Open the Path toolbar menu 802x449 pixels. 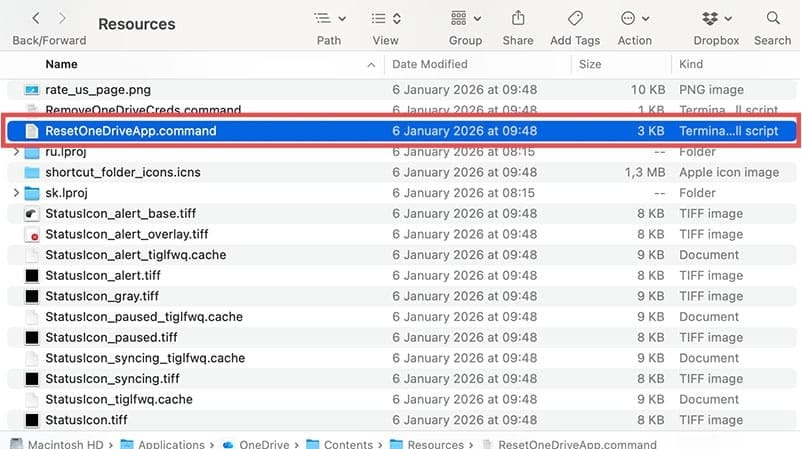pyautogui.click(x=330, y=18)
